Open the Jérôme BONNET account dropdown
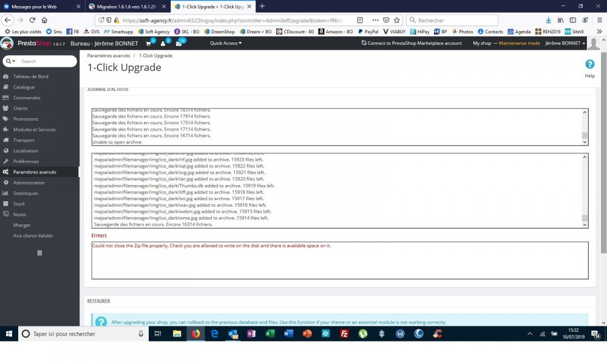 point(565,43)
